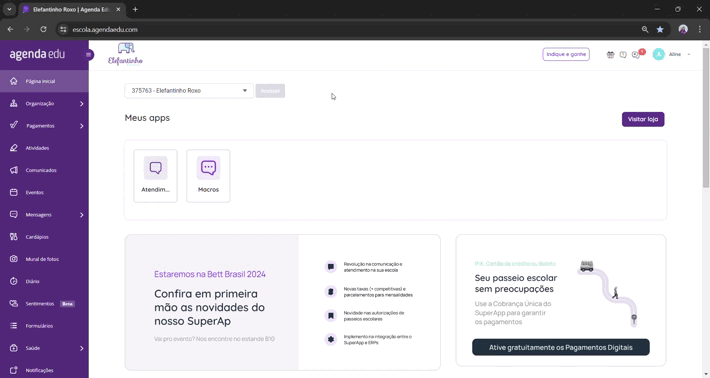The height and width of the screenshot is (378, 710).
Task: Click the Visitar loja button
Action: point(643,119)
